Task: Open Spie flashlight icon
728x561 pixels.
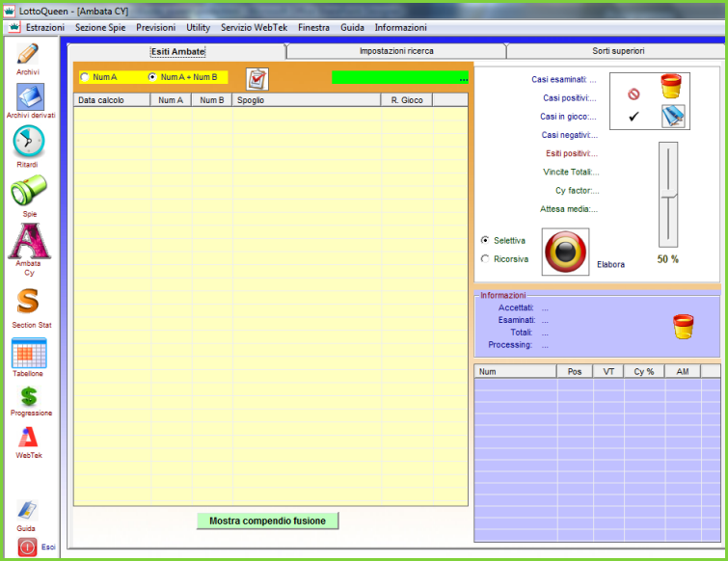Action: coord(29,190)
